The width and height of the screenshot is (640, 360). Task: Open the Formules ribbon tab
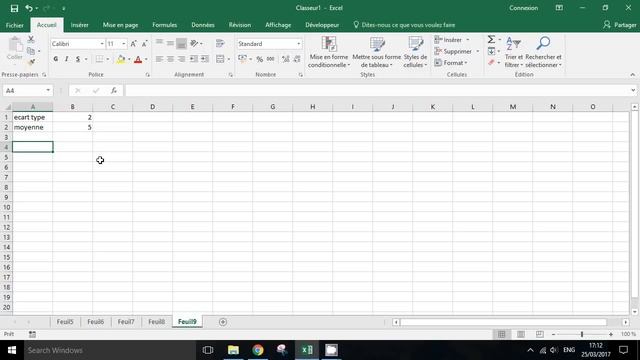pyautogui.click(x=164, y=25)
